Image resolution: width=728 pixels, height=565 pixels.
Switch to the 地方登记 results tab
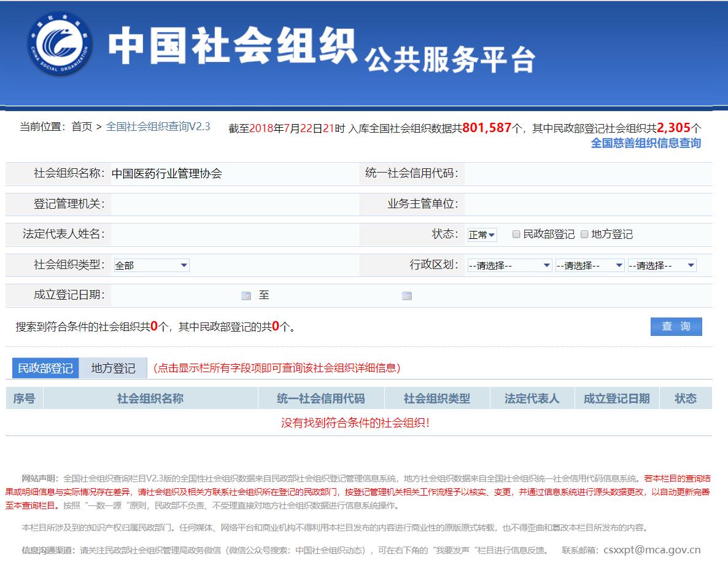(114, 368)
